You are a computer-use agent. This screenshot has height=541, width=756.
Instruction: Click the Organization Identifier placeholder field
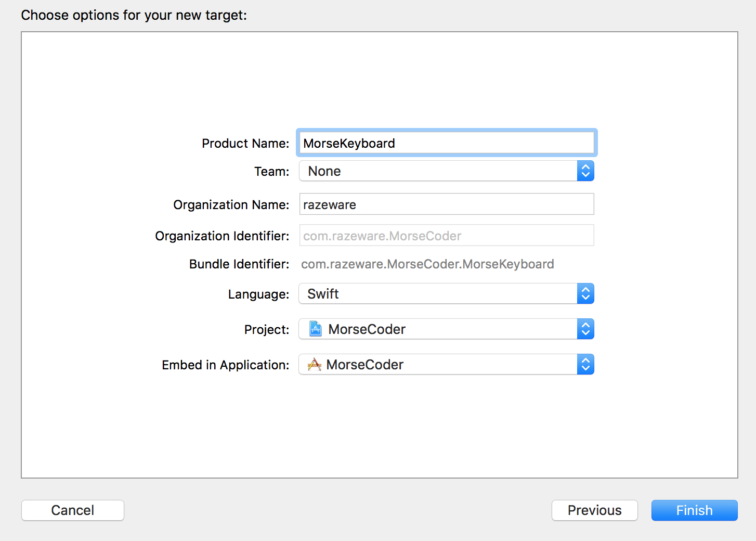446,235
